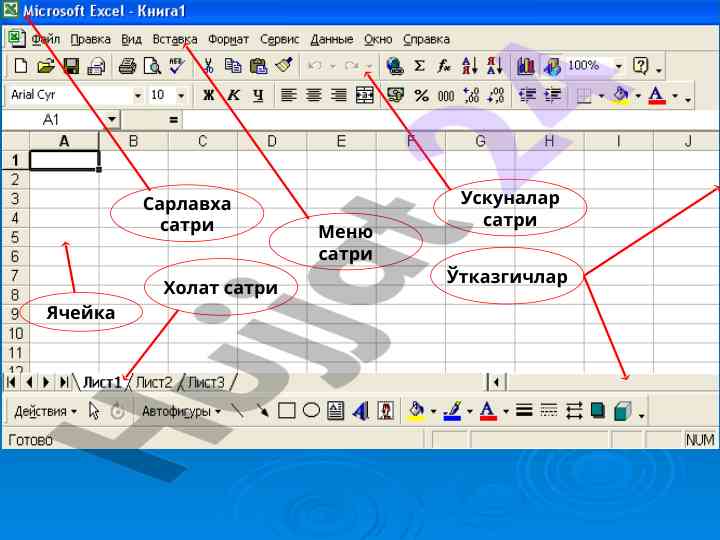Click the formula bar equals button
This screenshot has height=540, width=720.
click(x=173, y=120)
